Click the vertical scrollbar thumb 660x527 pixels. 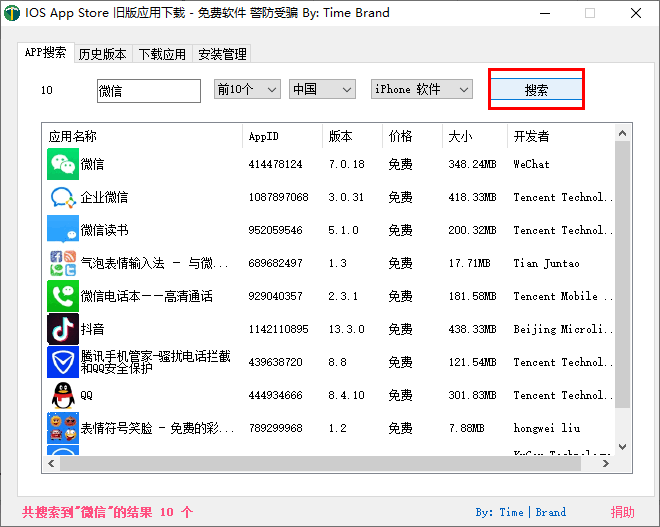point(623,274)
